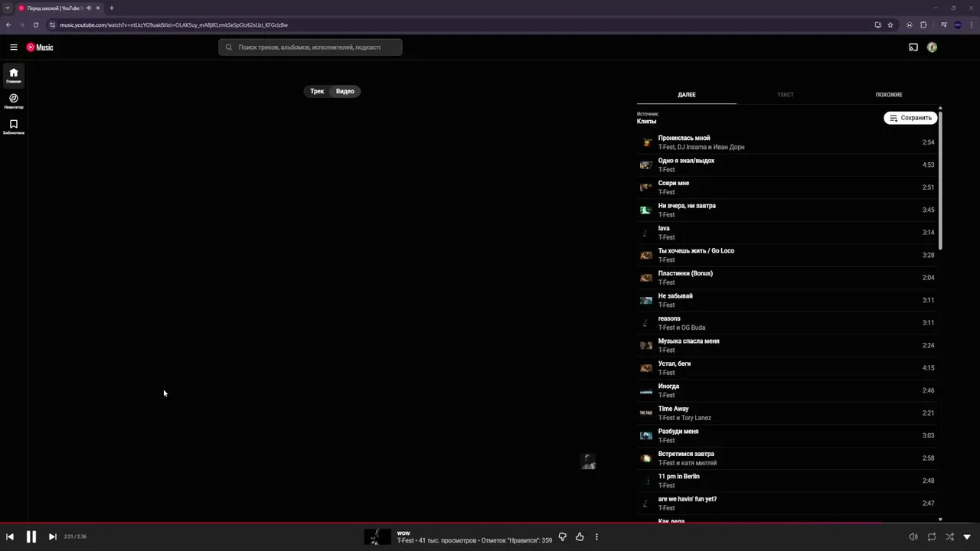Skip to the next track
Viewport: 980px width, 551px height.
pos(52,537)
